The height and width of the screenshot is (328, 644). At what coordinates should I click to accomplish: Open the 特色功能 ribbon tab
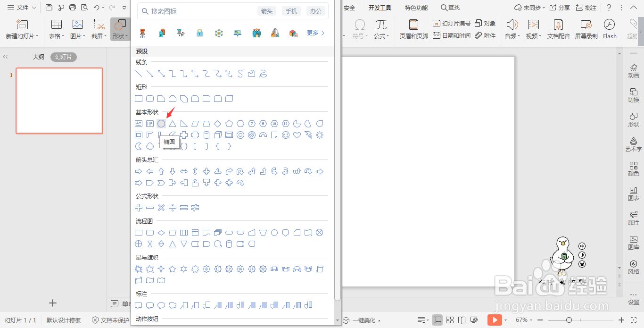tap(416, 8)
